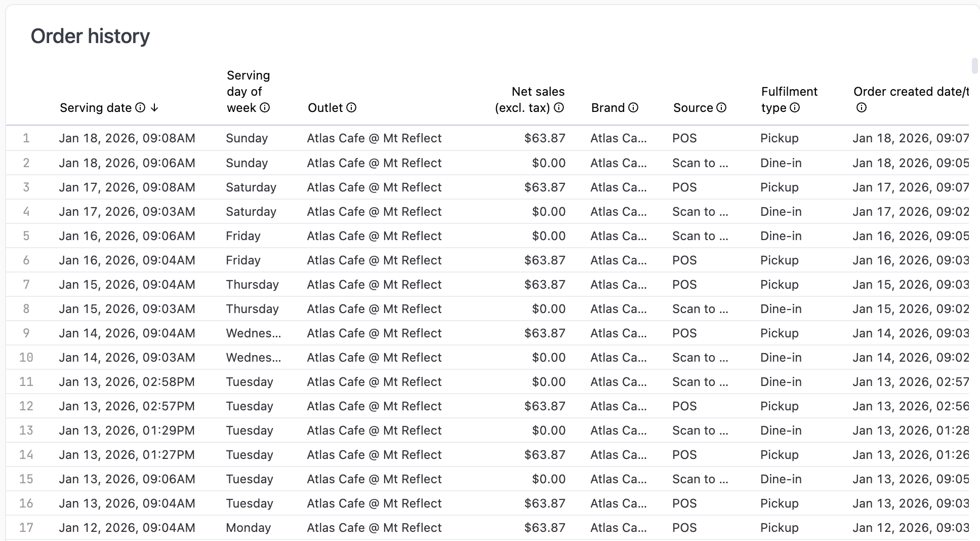
Task: Click the Pickup fulfilment cell in row 3
Action: tap(779, 187)
